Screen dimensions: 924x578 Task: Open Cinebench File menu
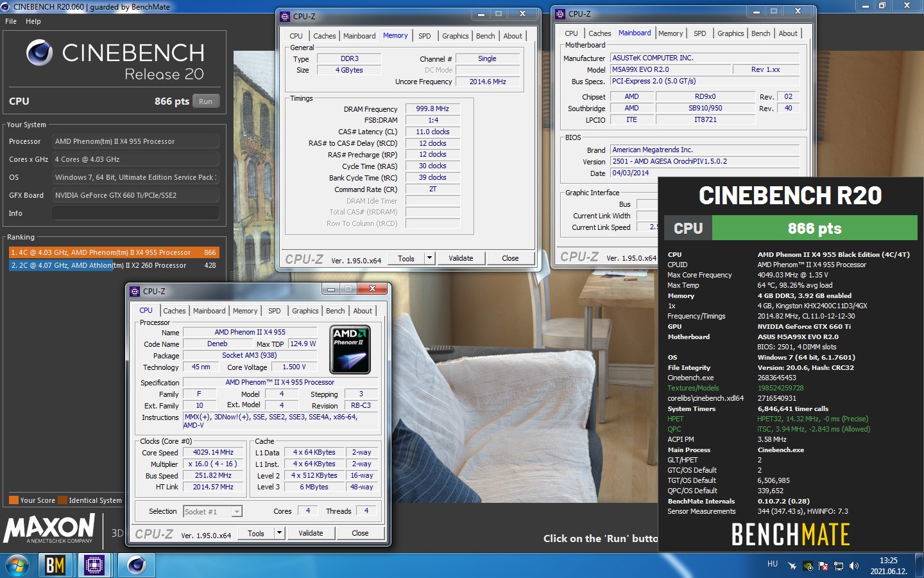pos(11,21)
